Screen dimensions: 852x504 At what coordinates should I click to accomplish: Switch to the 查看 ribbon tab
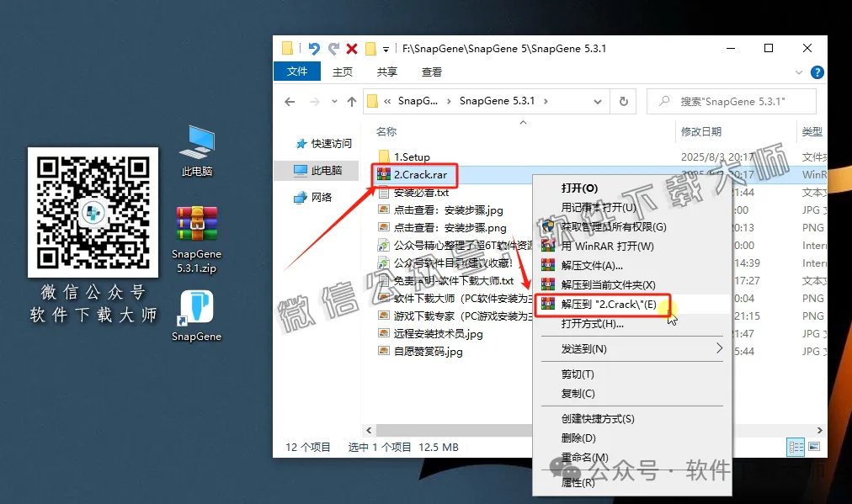point(430,72)
